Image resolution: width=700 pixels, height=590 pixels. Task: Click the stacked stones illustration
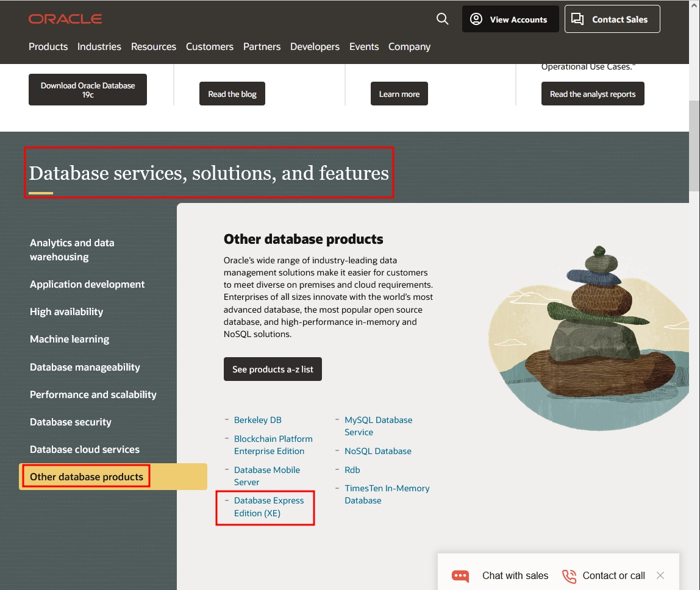pos(588,338)
